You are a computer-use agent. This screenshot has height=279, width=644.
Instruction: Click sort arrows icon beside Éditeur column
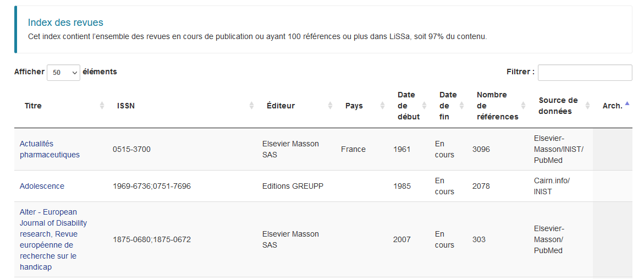(330, 106)
